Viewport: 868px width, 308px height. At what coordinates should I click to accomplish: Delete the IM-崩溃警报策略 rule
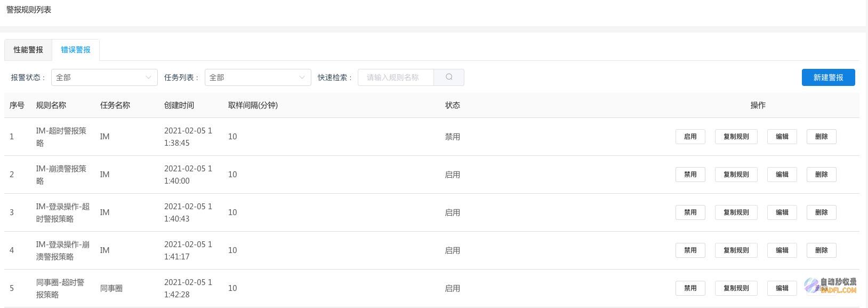[x=821, y=175]
